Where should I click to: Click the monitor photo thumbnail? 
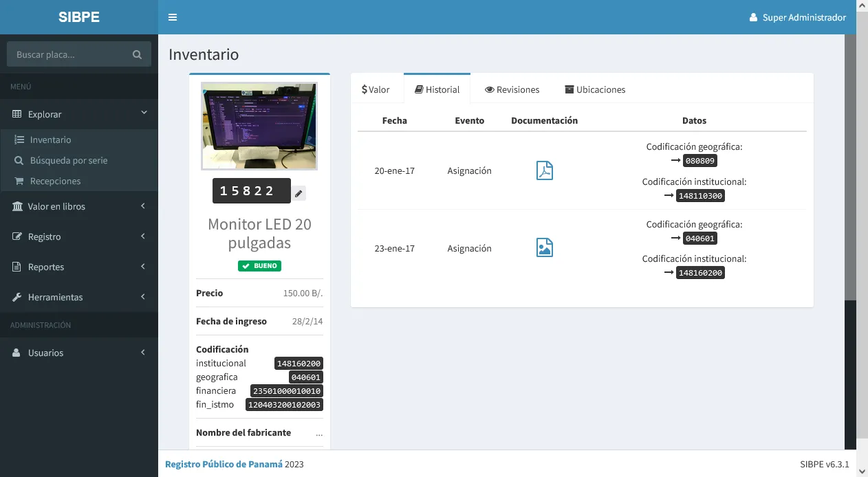point(259,126)
